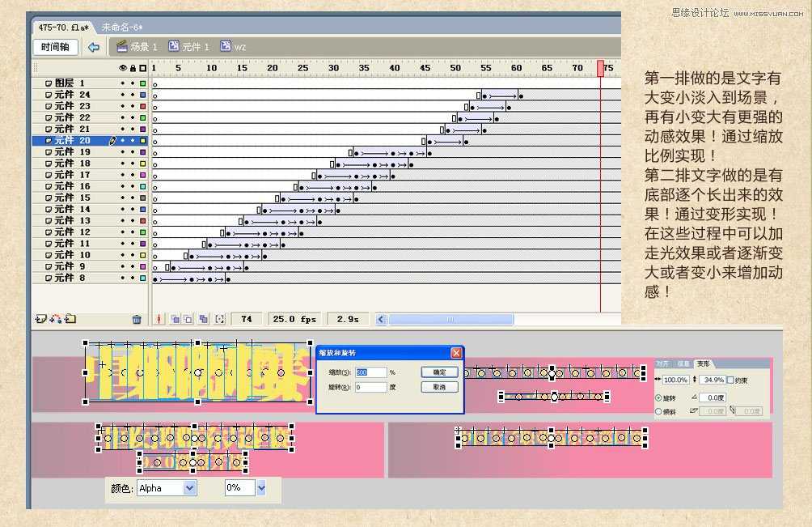The width and height of the screenshot is (812, 527).
Task: Click the eye column header icon
Action: [x=123, y=68]
